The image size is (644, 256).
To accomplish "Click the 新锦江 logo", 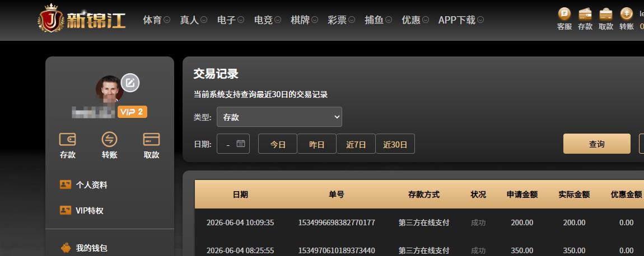I will point(82,18).
